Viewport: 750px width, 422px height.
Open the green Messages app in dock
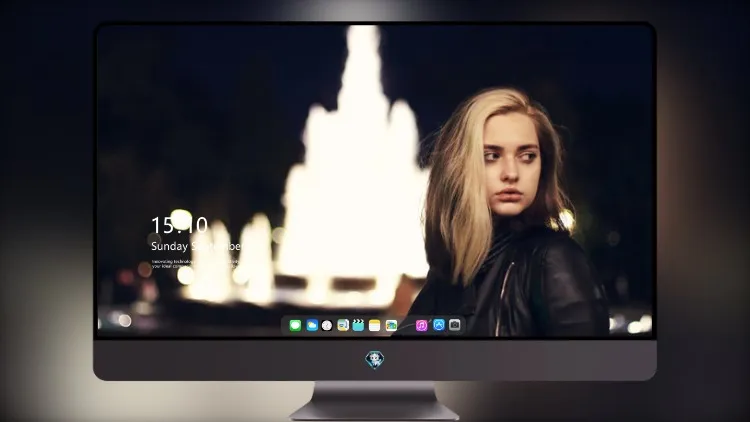(x=295, y=325)
